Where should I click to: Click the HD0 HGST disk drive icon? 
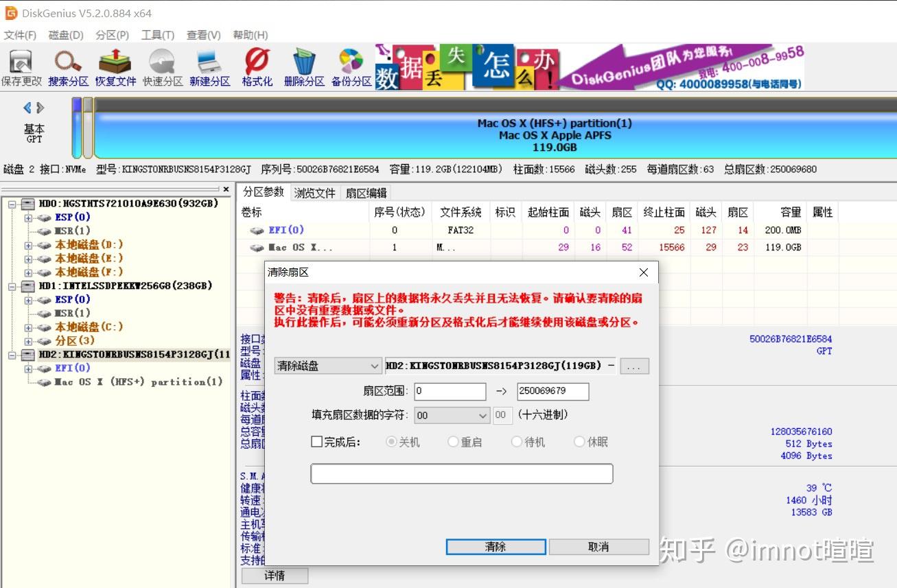point(27,203)
